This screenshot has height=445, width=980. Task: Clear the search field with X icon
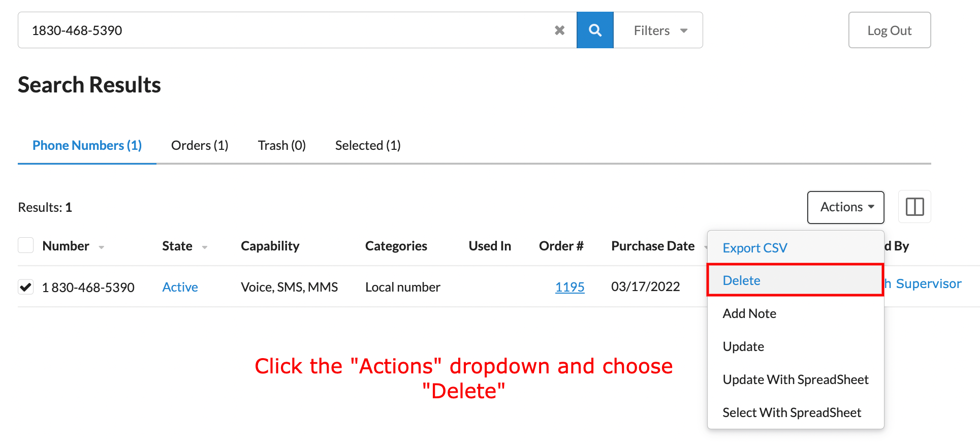coord(559,30)
